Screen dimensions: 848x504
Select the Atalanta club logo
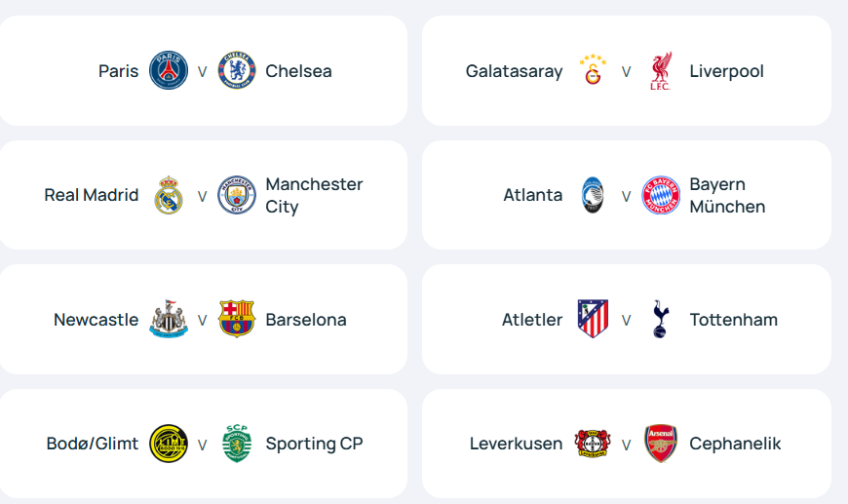pos(593,195)
